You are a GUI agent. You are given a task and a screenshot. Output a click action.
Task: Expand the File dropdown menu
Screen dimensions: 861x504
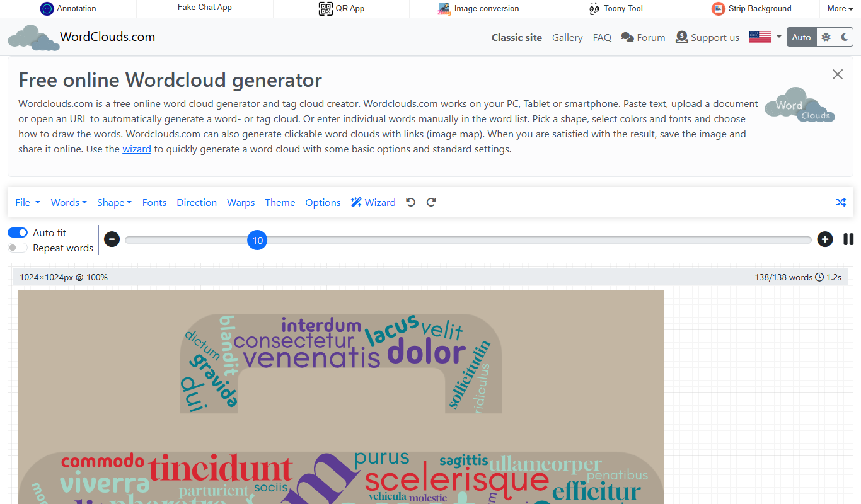pos(28,202)
